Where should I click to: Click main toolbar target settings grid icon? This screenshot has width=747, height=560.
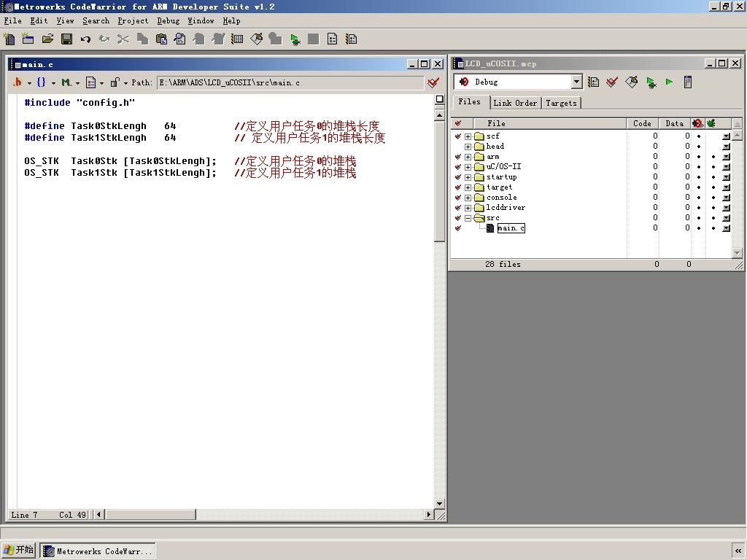(x=237, y=39)
